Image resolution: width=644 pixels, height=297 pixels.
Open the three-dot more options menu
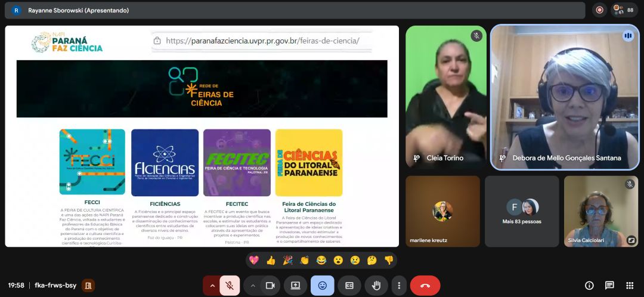399,286
